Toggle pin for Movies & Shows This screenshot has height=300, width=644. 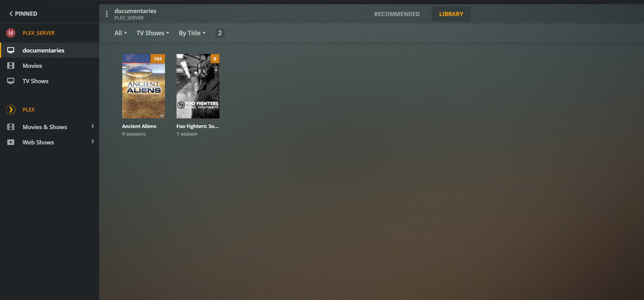click(x=93, y=126)
